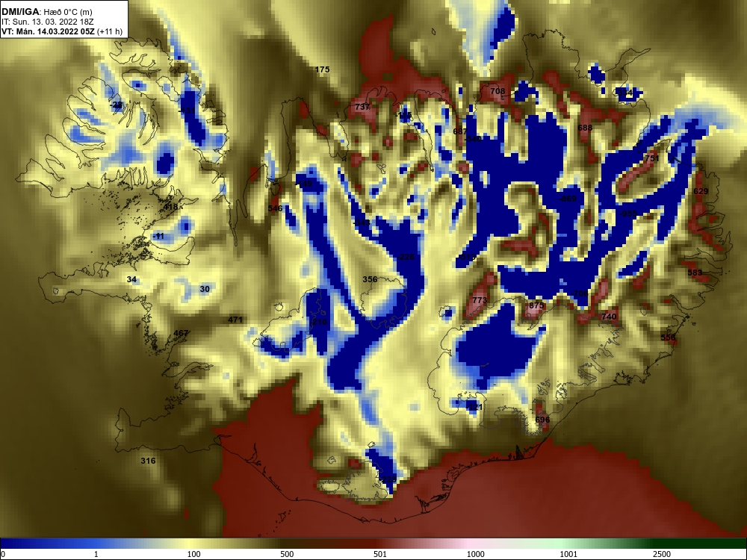747x560 pixels.
Task: Click the 556 height value on the map
Action: coord(668,337)
